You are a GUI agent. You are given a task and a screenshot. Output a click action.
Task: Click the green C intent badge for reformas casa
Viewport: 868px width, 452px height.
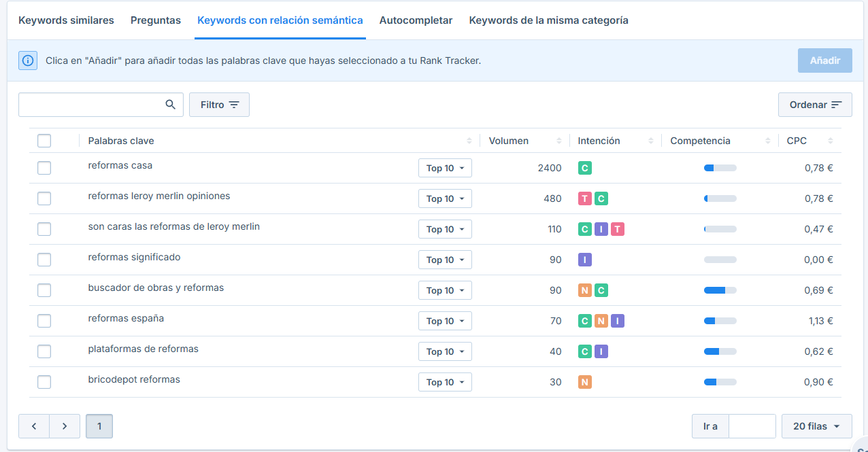coord(585,168)
